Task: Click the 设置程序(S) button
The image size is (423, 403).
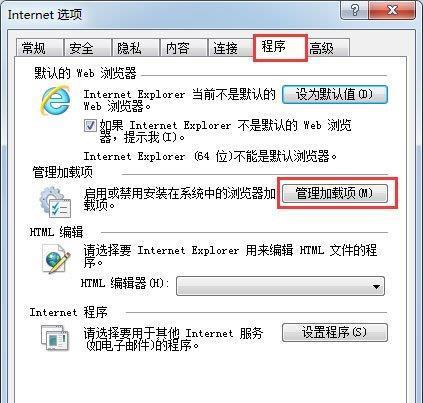Action: (335, 332)
